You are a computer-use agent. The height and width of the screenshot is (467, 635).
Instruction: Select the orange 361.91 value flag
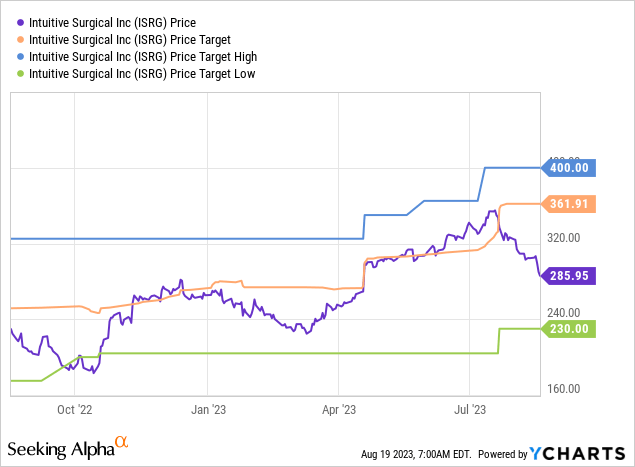568,203
